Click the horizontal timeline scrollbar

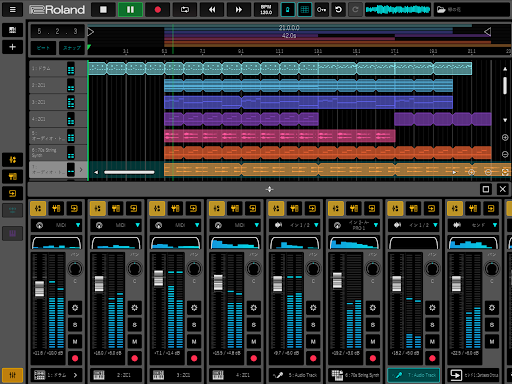tap(129, 172)
